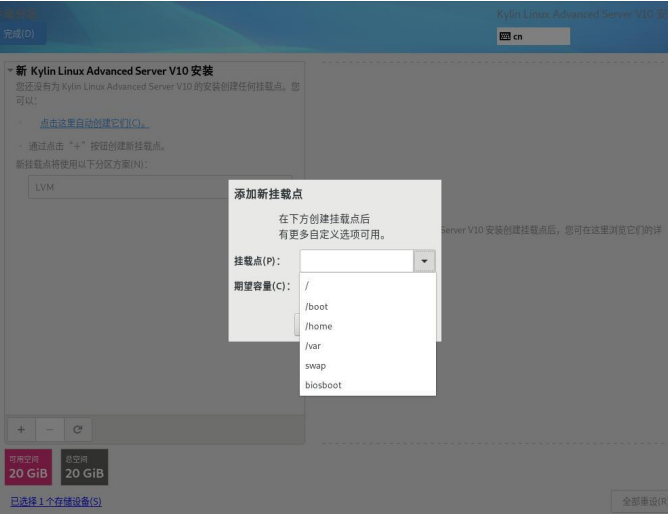This screenshot has width=668, height=514.
Task: Select /var mount point entry
Action: click(x=368, y=346)
